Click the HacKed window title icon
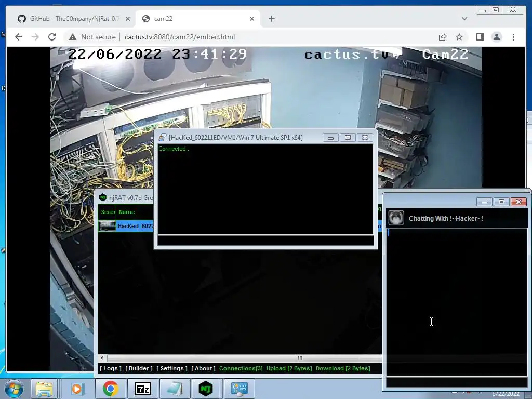This screenshot has height=399, width=532. click(163, 137)
